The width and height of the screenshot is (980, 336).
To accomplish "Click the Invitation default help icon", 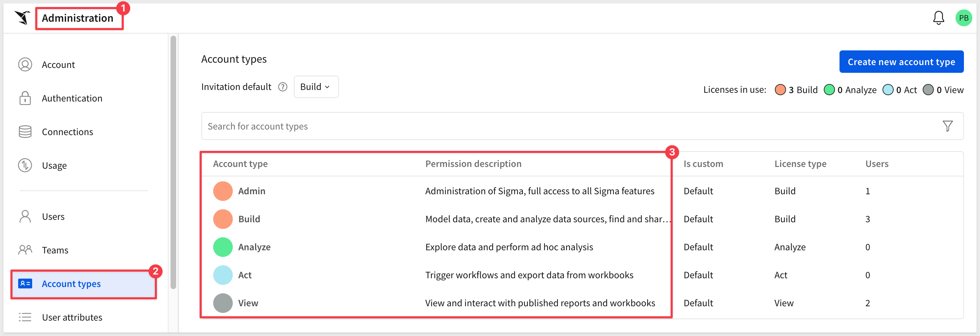I will 283,87.
